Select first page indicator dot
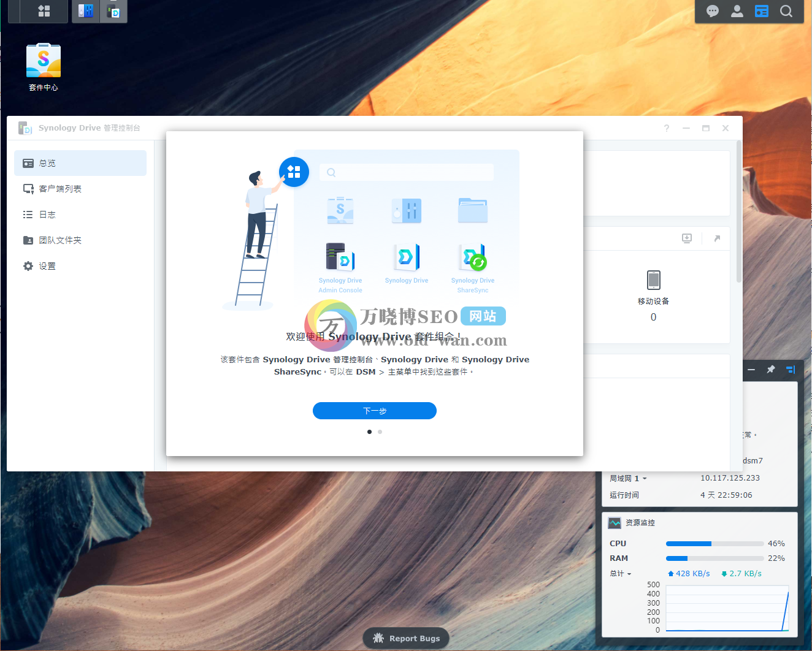Viewport: 812px width, 651px height. [x=369, y=432]
